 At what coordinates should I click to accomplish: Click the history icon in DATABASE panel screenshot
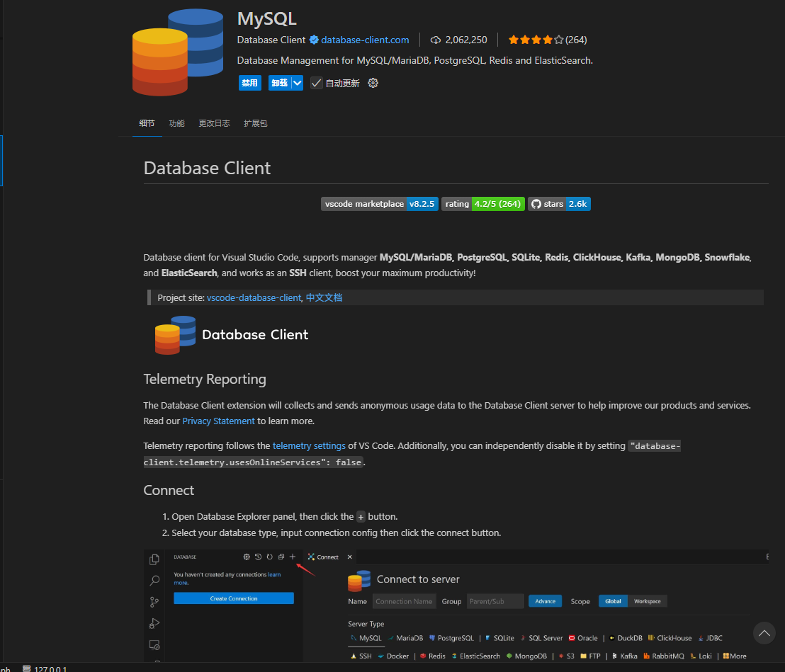(x=258, y=557)
